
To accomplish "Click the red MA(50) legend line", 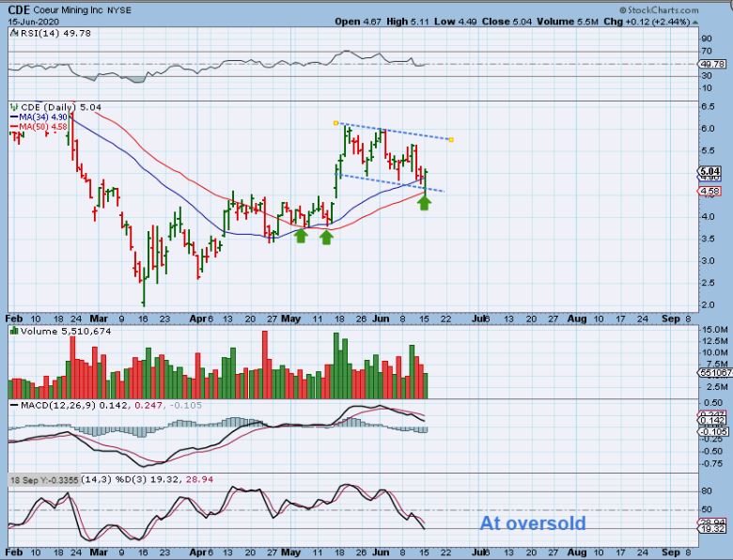I will pyautogui.click(x=14, y=127).
